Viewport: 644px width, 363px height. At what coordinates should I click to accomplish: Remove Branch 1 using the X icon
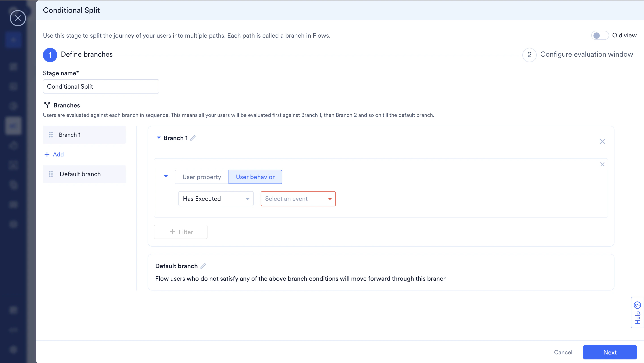[602, 141]
